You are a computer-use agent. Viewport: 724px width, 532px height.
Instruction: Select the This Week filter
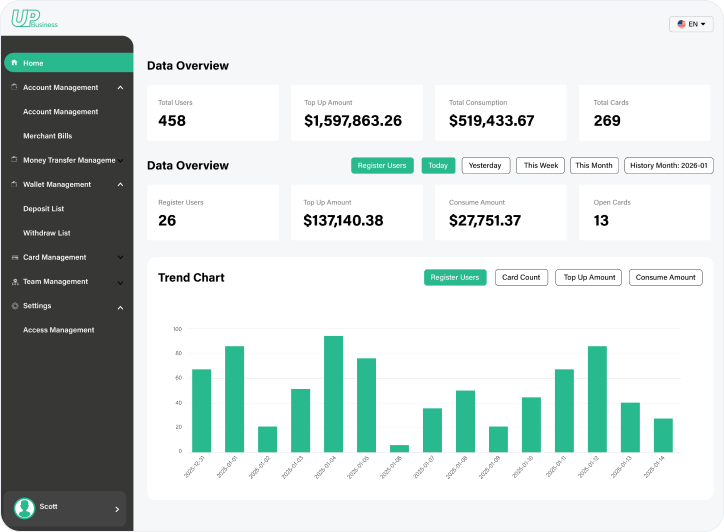[541, 166]
